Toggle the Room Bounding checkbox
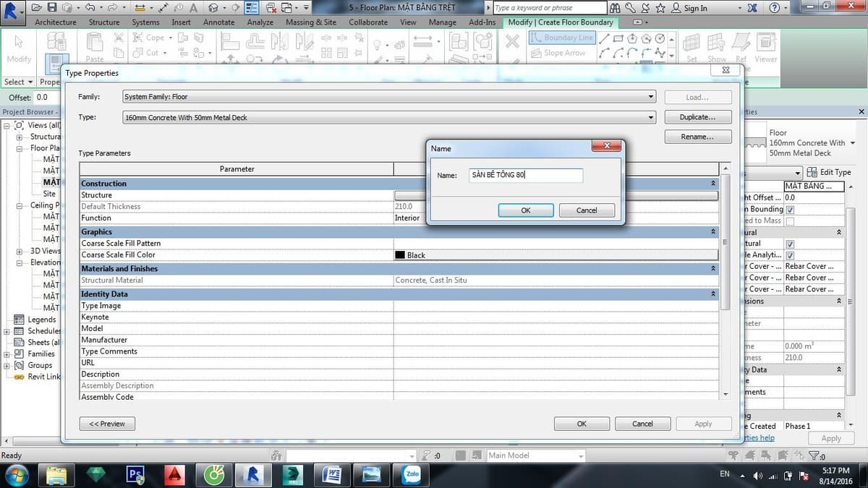This screenshot has height=488, width=868. pos(790,209)
